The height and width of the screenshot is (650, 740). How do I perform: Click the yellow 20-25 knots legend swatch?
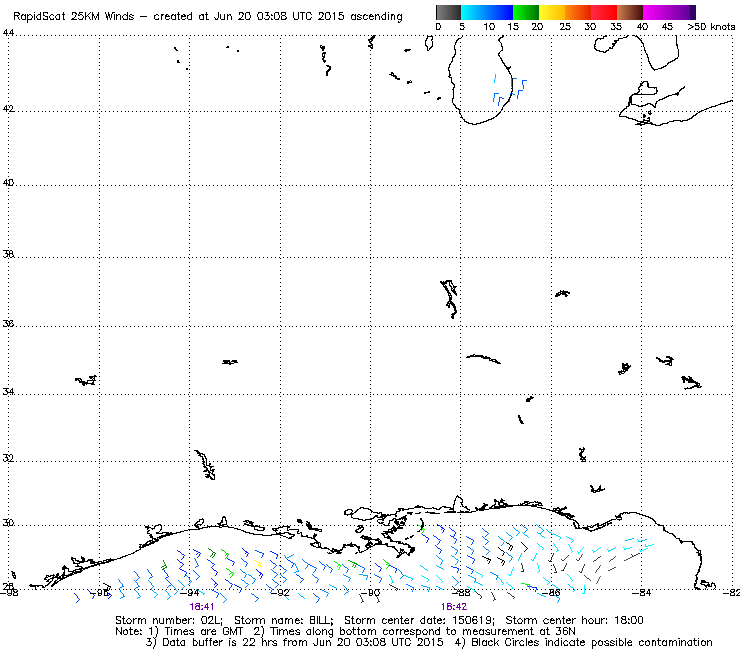click(552, 12)
